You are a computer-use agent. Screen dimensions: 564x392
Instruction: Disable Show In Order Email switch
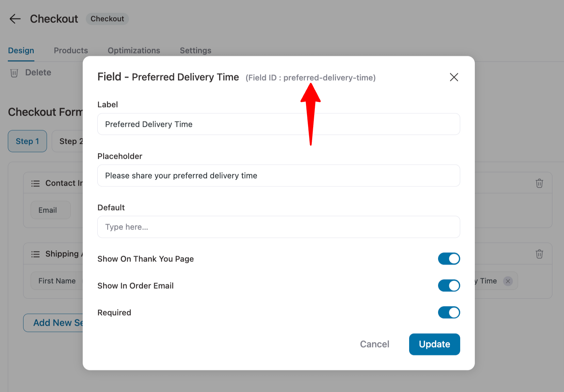click(x=449, y=286)
